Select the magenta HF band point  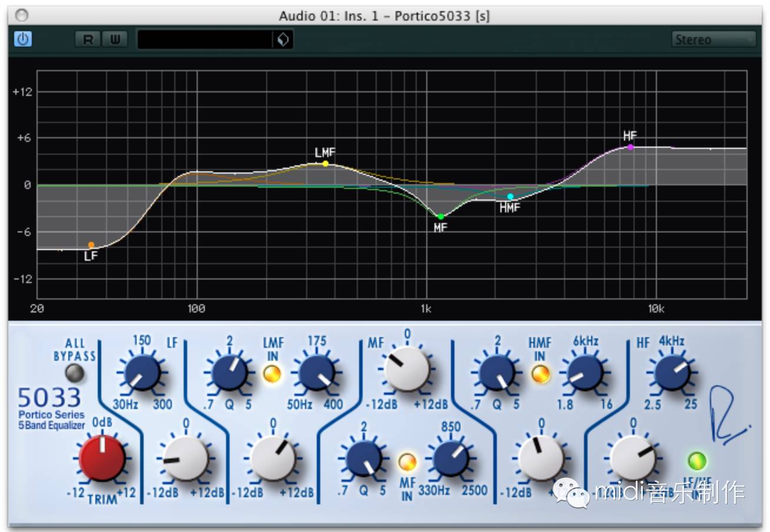click(630, 147)
